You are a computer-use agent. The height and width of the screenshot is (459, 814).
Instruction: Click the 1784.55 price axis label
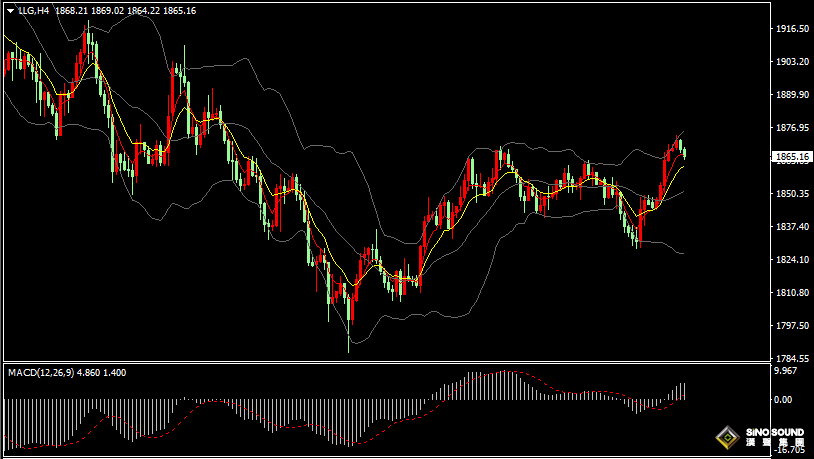click(x=791, y=359)
